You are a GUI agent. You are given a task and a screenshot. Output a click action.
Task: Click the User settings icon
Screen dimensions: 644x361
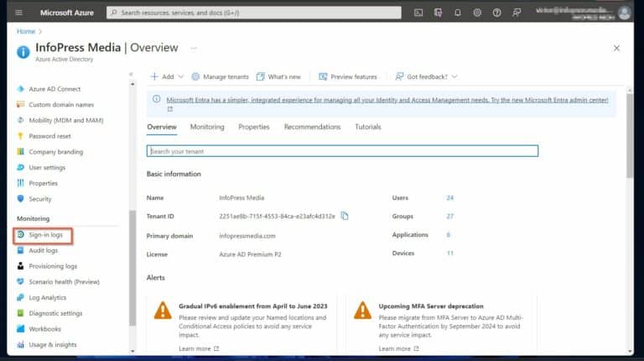point(20,167)
